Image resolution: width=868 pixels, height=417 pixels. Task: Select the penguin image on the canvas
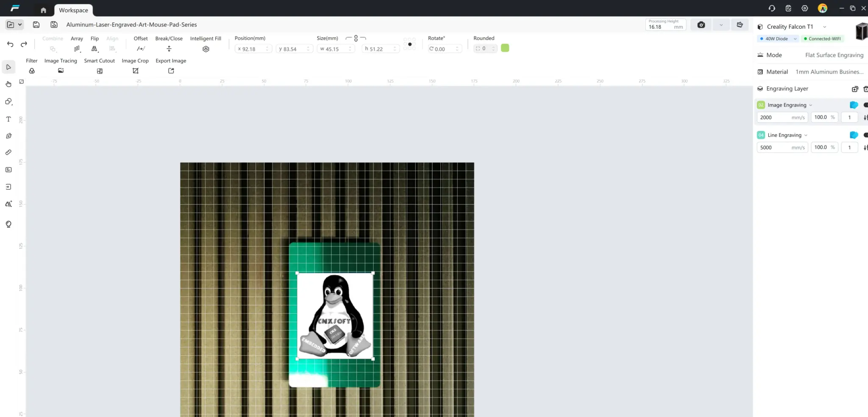point(335,316)
